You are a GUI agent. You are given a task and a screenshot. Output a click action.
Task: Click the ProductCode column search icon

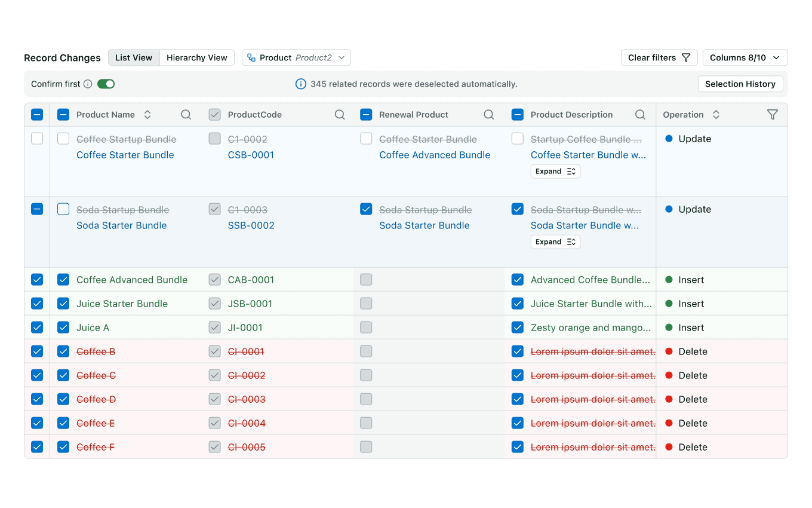[340, 115]
